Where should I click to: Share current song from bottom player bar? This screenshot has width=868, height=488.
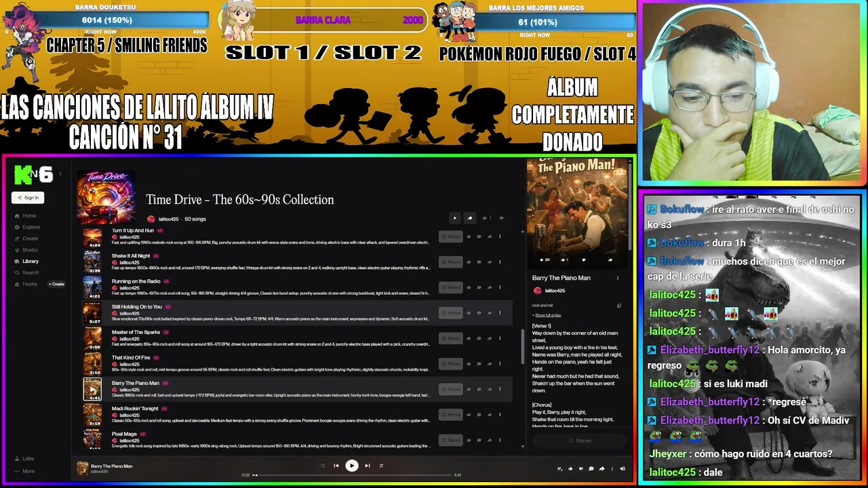pos(601,468)
